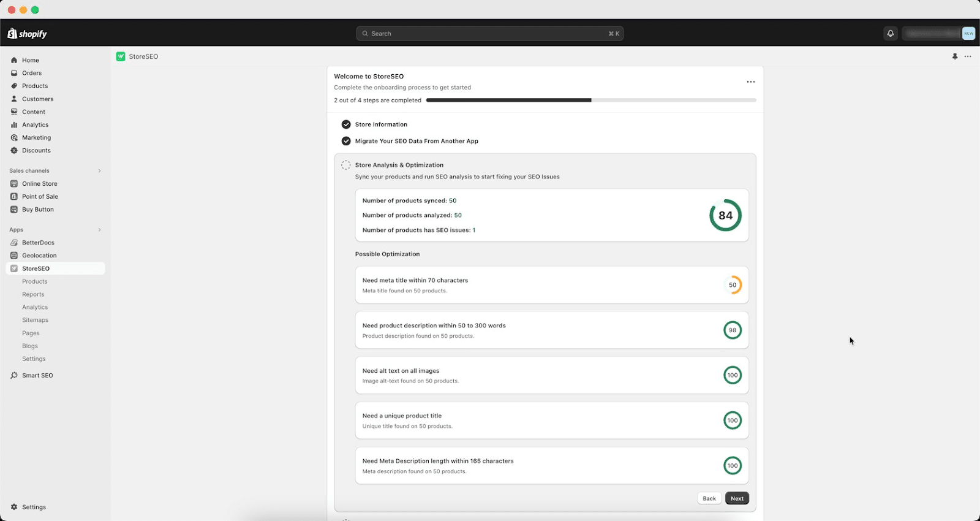Click the products with SEO issues count 1

[474, 230]
